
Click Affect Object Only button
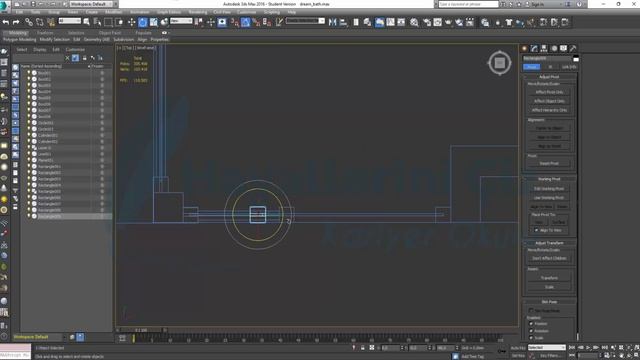click(549, 101)
